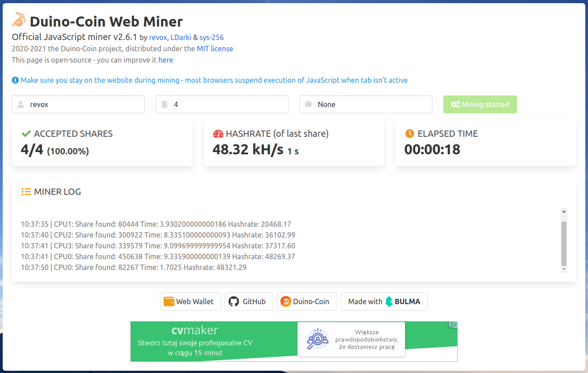Click the 'Większe prawdopodobieństwo' ad card
The image size is (588, 373).
click(x=351, y=339)
